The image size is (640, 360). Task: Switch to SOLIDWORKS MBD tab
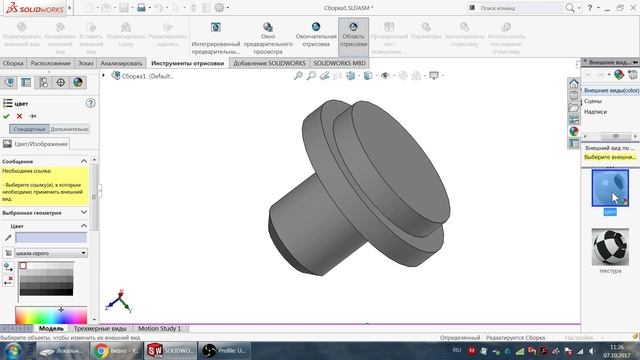coord(340,63)
